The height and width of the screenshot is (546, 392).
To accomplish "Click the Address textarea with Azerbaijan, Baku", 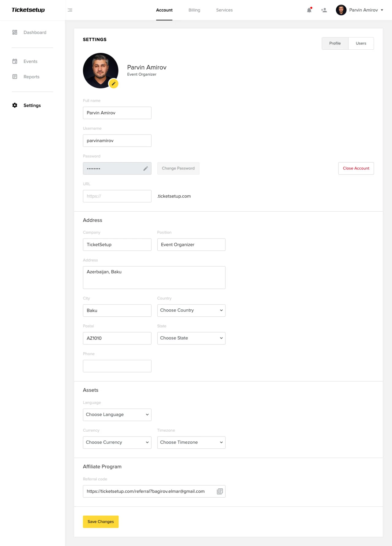I will 154,277.
